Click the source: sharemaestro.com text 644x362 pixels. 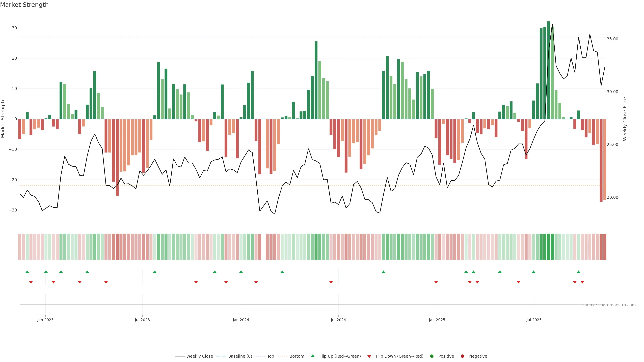pyautogui.click(x=609, y=305)
